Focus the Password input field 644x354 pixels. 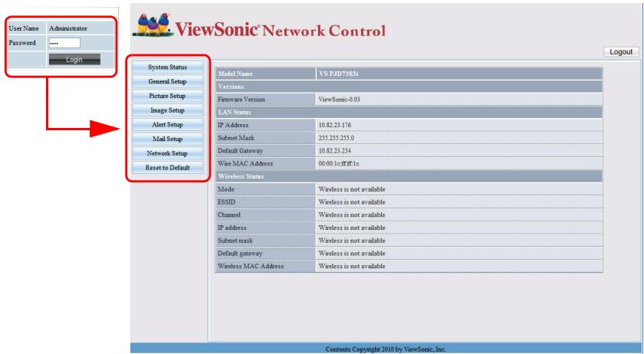coord(64,43)
